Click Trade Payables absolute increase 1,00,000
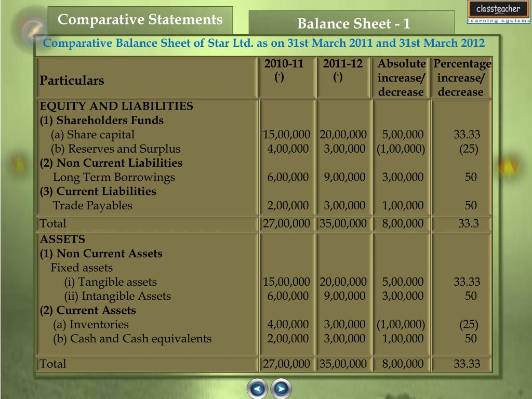The width and height of the screenshot is (532, 399). pyautogui.click(x=403, y=206)
